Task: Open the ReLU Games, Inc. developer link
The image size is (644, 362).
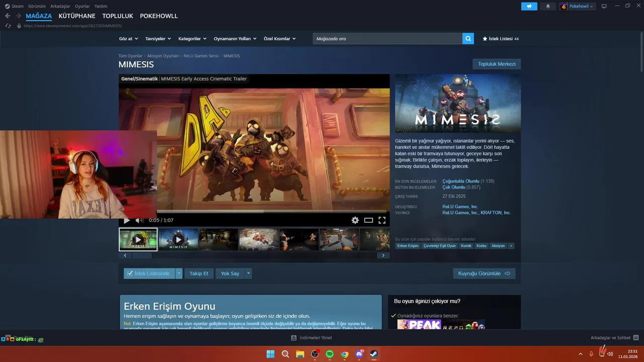Action: (x=460, y=207)
